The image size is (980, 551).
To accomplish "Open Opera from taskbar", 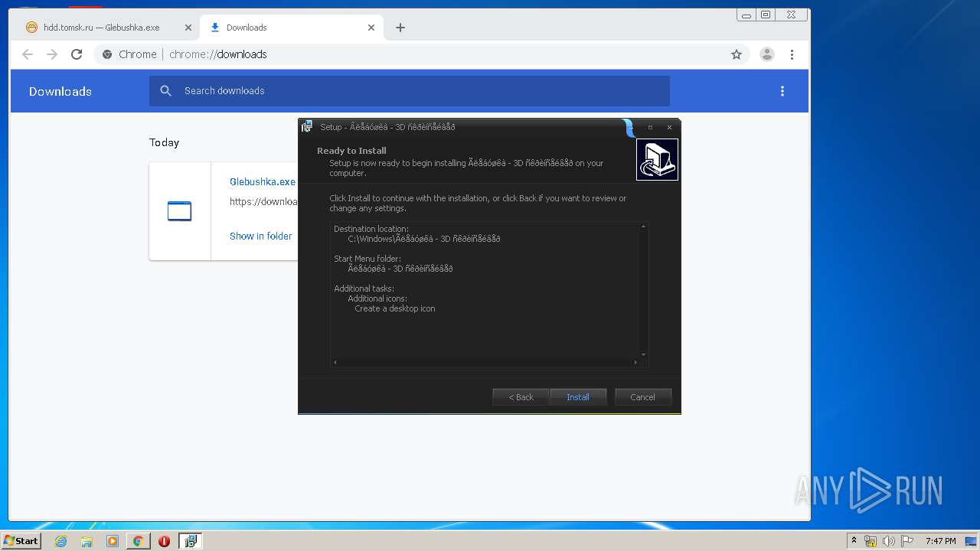I will click(x=164, y=541).
